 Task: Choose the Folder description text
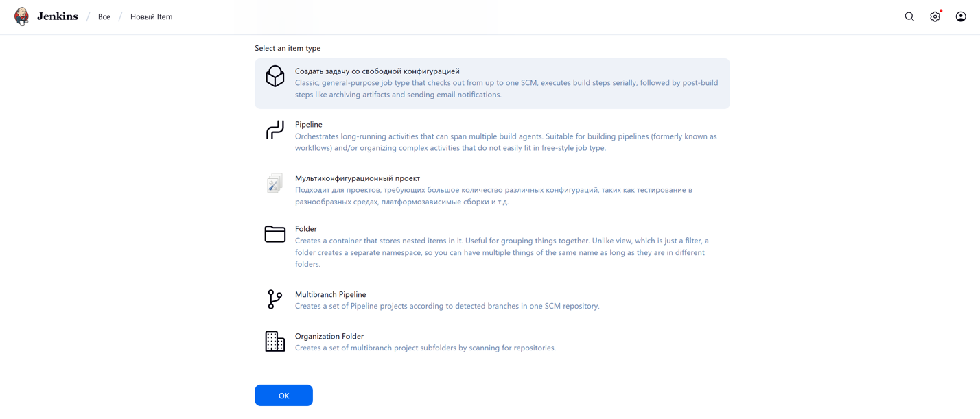(x=501, y=252)
